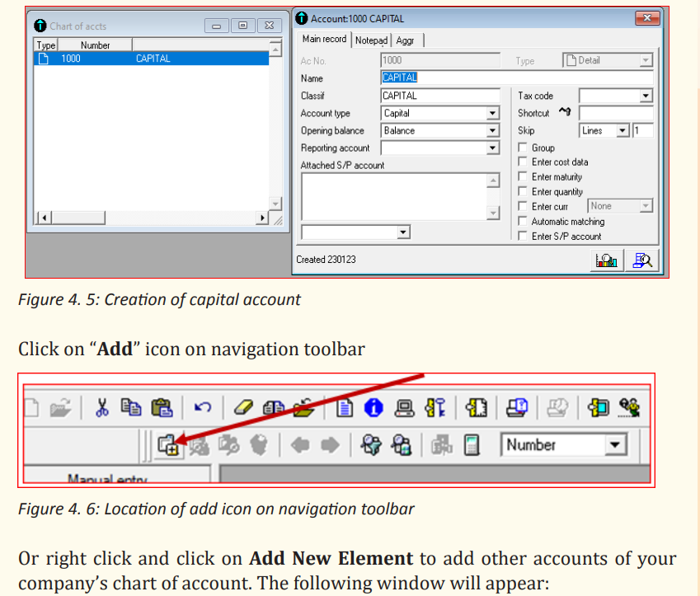Viewport: 700px width, 596px height.
Task: Switch to the Aggr tab
Action: click(406, 40)
